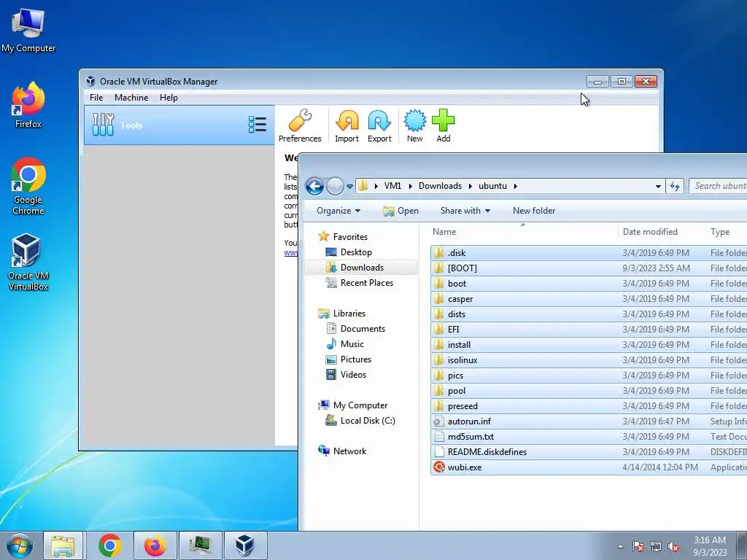
Task: Click the Downloads breadcrumb segment
Action: [440, 186]
